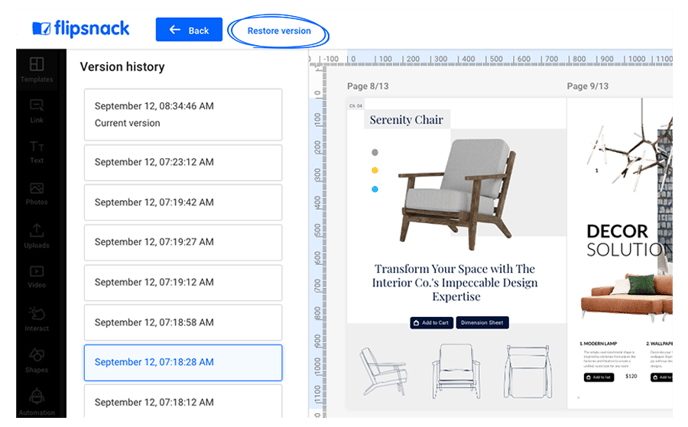688x427 pixels.
Task: Click the Page 8/13 label
Action: pyautogui.click(x=368, y=86)
